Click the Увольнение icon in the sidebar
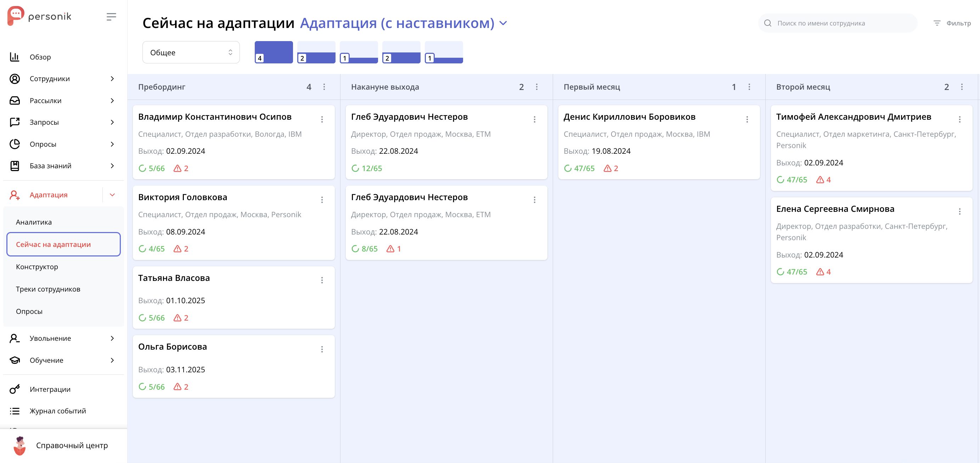980x463 pixels. [x=15, y=338]
